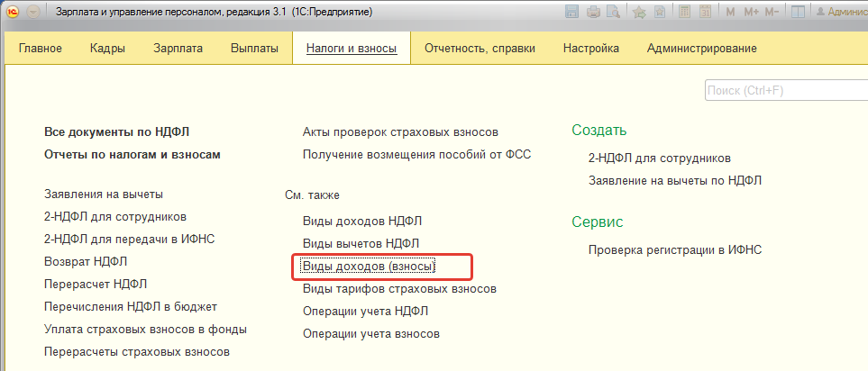Click the M+ memory add button
The height and width of the screenshot is (371, 868).
pyautogui.click(x=751, y=12)
